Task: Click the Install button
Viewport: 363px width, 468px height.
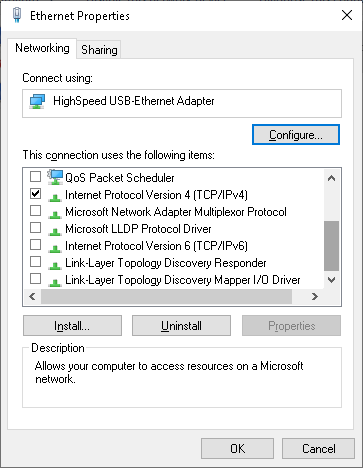Action: click(x=72, y=326)
